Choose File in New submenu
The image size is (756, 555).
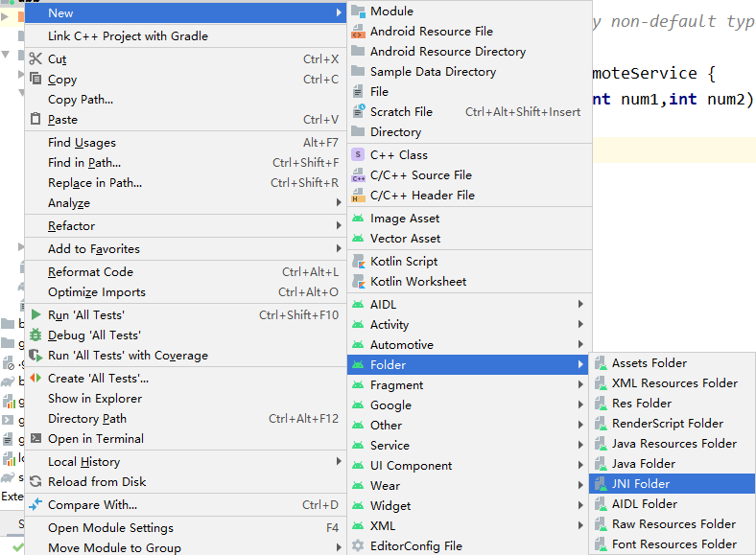469,91
